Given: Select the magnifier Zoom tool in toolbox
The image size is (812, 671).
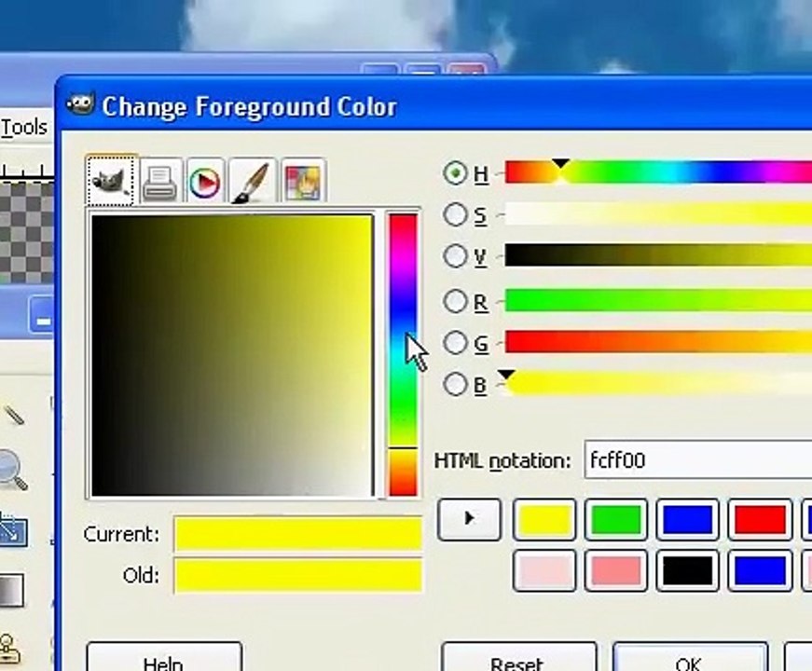Looking at the screenshot, I should (12, 470).
